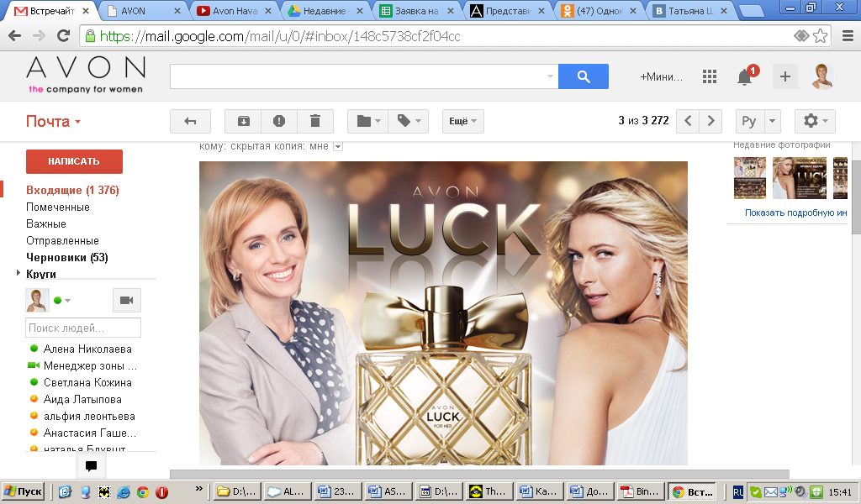Screen dimensions: 861x504
Task: Go to the older message arrow
Action: (x=711, y=121)
